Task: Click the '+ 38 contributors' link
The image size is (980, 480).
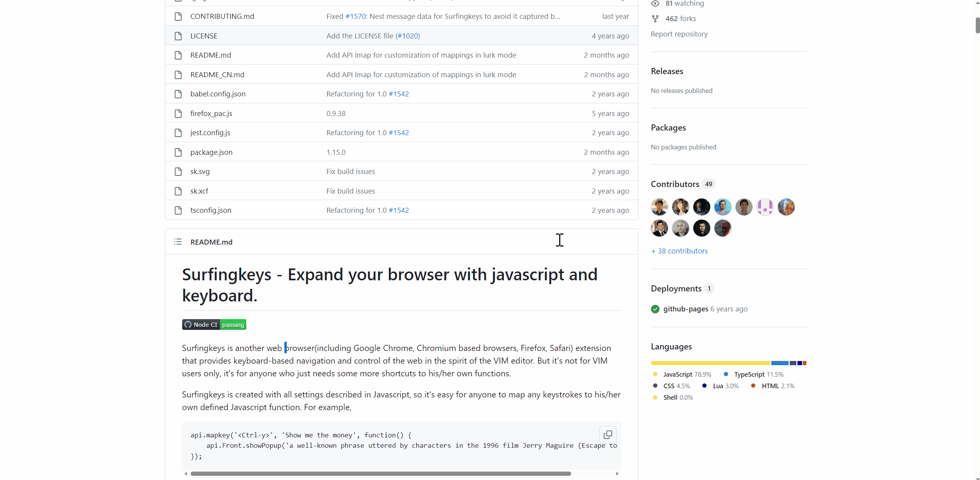Action: (679, 251)
